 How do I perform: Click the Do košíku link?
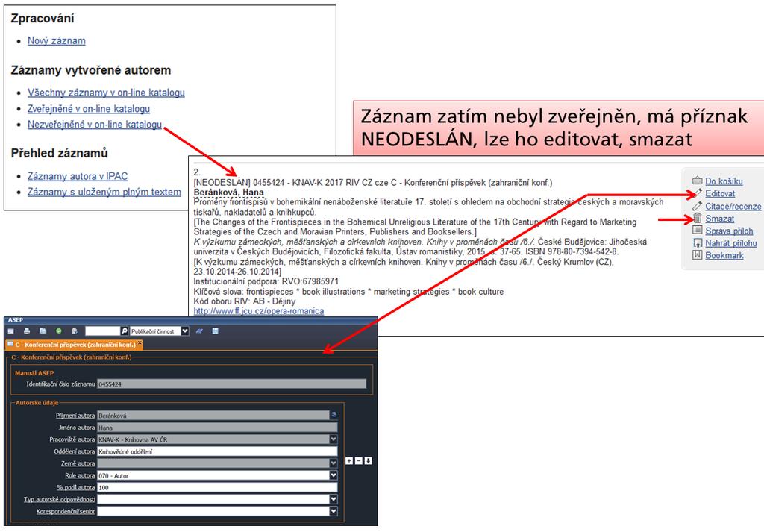point(724,181)
